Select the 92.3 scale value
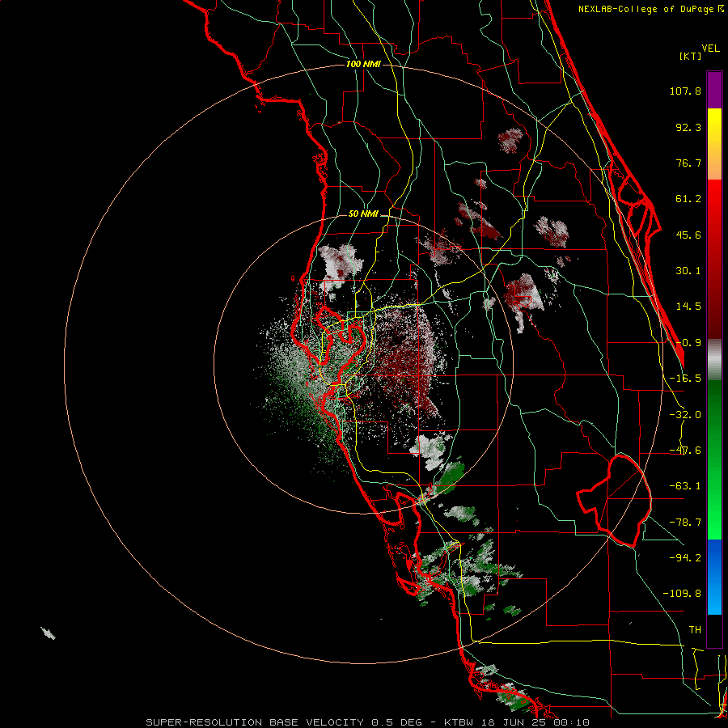 pyautogui.click(x=688, y=127)
